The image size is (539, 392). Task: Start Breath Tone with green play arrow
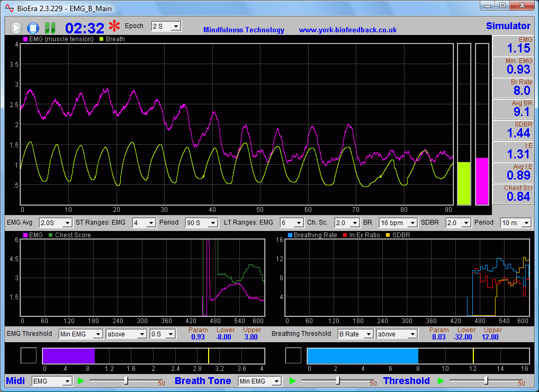(292, 381)
